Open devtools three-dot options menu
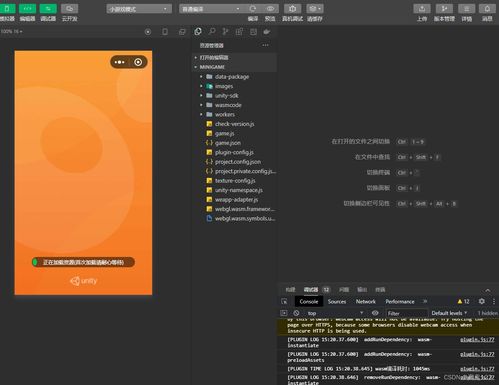Image resolution: width=499 pixels, height=385 pixels. point(494,301)
